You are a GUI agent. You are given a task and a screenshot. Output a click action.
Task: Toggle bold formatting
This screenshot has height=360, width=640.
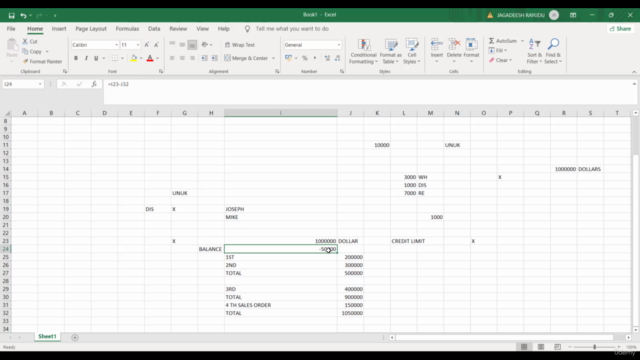(x=76, y=58)
